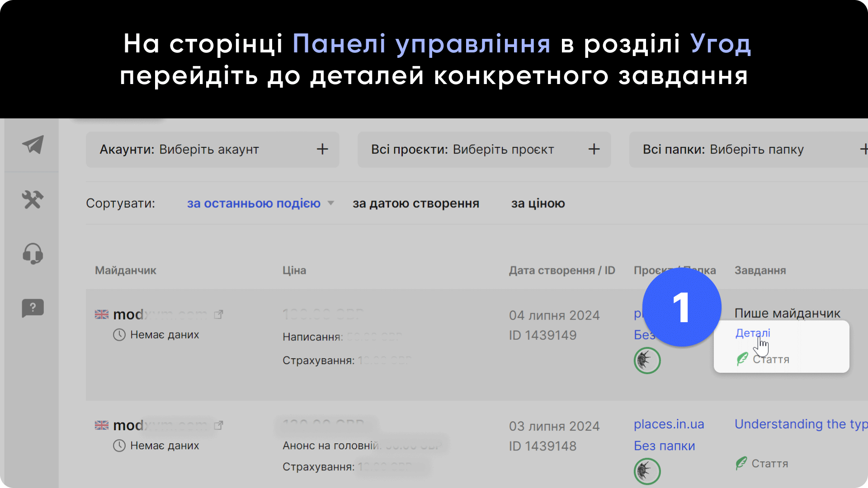Sort by за датою створення
Screen dimensions: 868x488
click(x=416, y=203)
